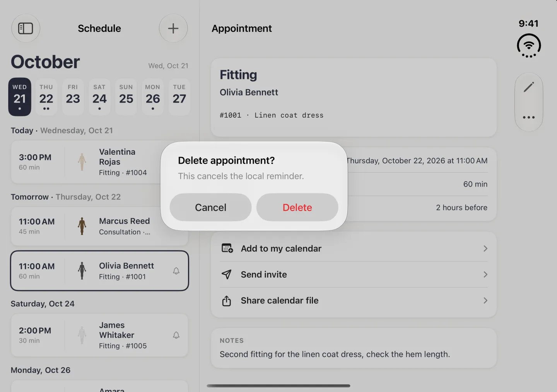
Task: Click the Fitting · #1005 text
Action: click(x=123, y=346)
